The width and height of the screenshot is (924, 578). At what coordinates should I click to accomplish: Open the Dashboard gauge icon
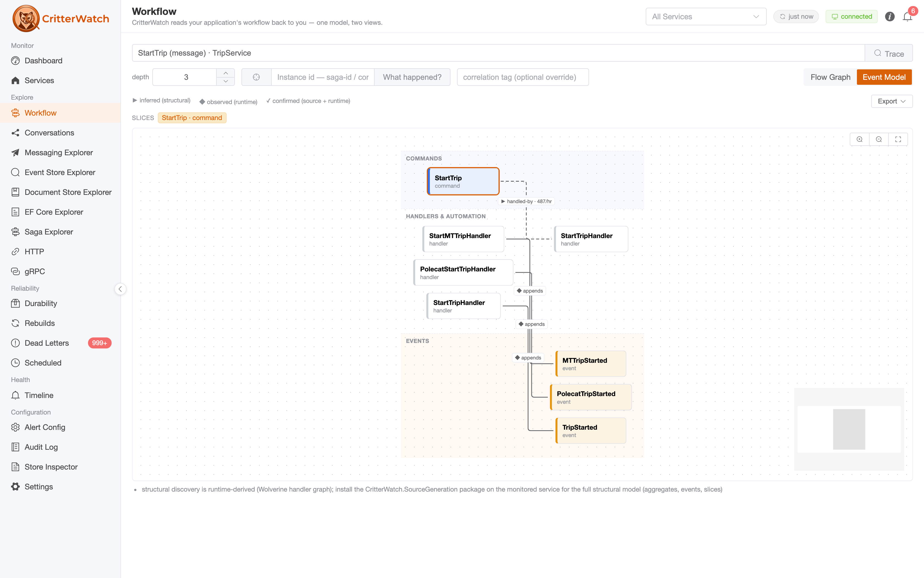pos(15,60)
